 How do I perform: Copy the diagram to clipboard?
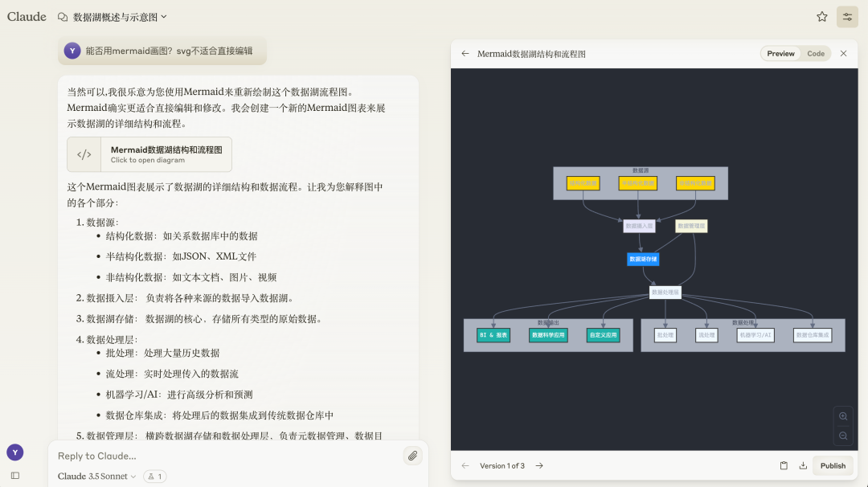[x=784, y=465]
